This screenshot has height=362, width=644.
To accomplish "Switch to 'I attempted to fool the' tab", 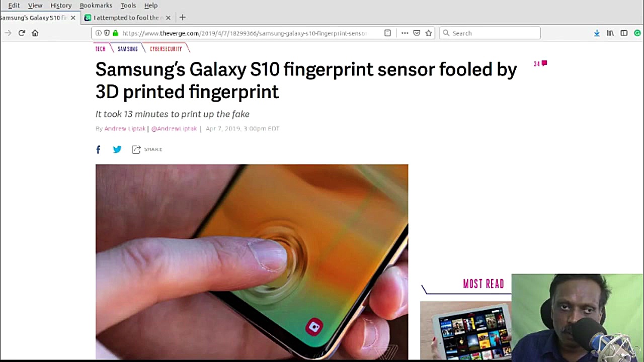I will tap(128, 18).
